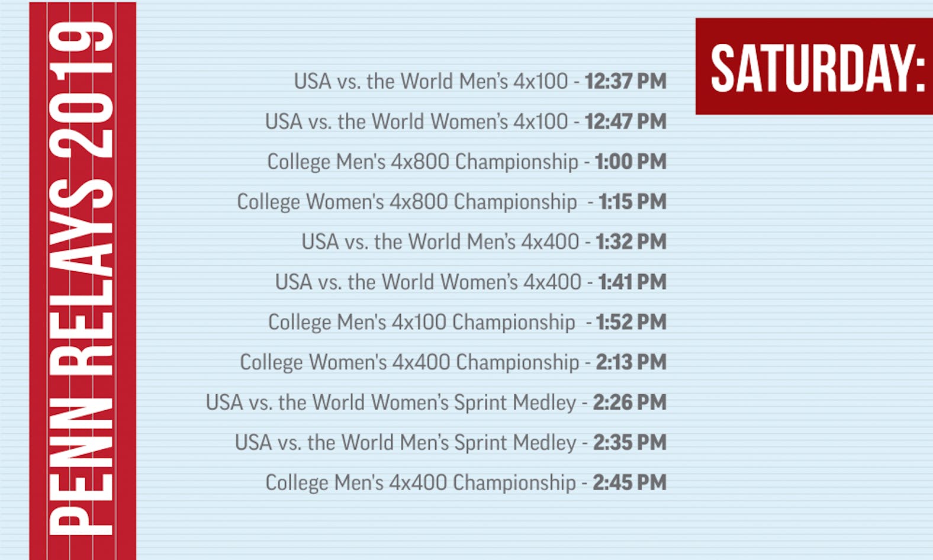This screenshot has width=933, height=560.
Task: Click the SATURDAY: red header label
Action: click(x=816, y=67)
